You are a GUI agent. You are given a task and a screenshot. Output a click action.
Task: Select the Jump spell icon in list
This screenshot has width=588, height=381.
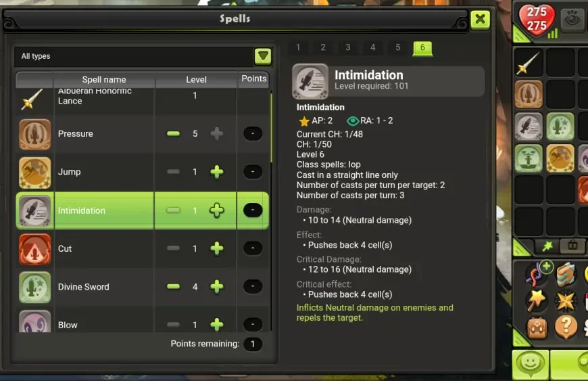35,173
